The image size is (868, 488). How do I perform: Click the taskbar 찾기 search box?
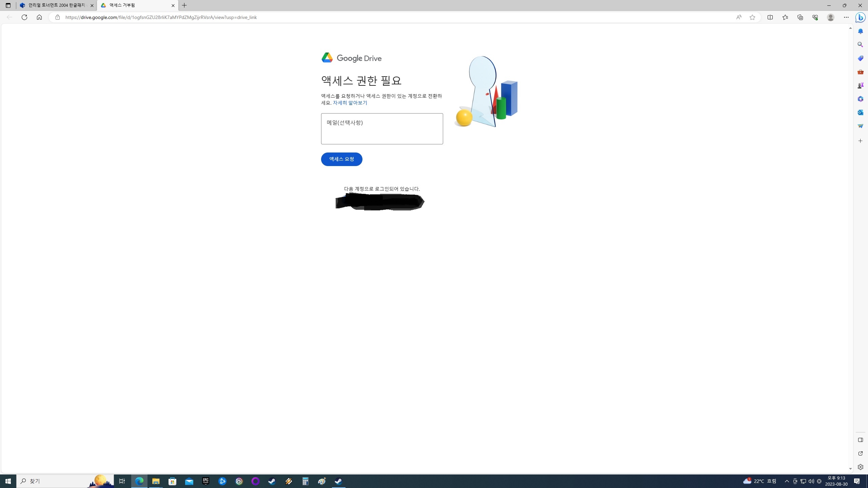click(x=65, y=481)
